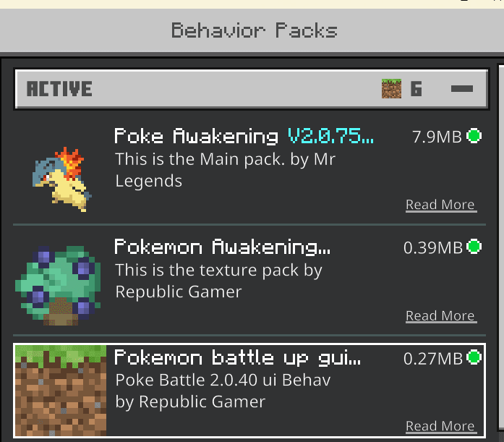Select the Pokemon Awakening texture pack entry title
This screenshot has width=504, height=442.
tap(222, 247)
